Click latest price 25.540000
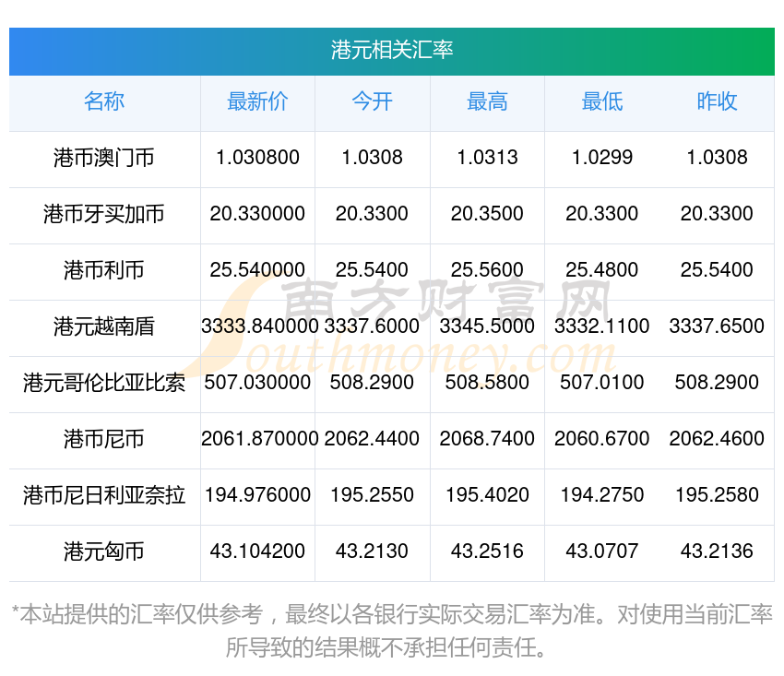Viewport: 784px width, 676px height. pyautogui.click(x=257, y=270)
